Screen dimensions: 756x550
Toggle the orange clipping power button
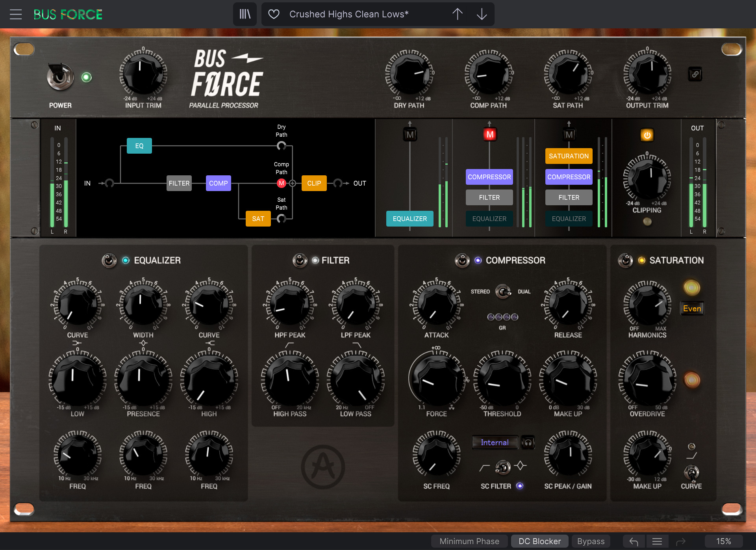[x=647, y=135]
